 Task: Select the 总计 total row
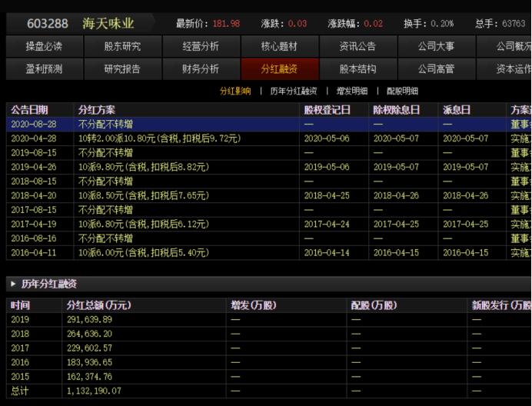(269, 391)
